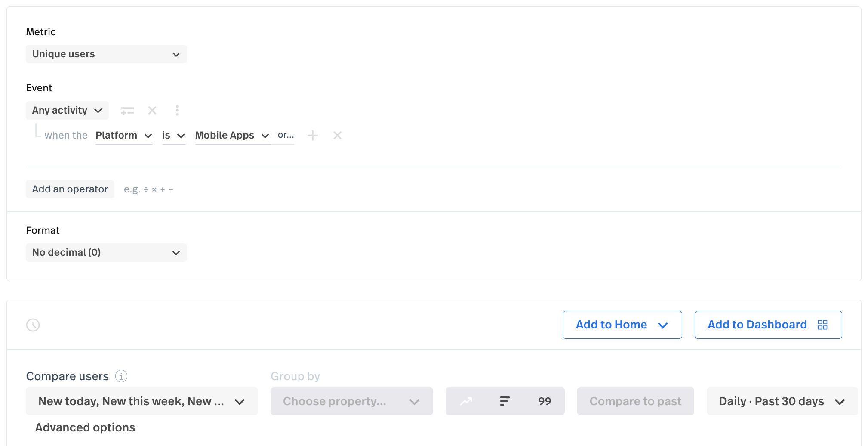Add another filter condition with plus icon

coord(313,136)
